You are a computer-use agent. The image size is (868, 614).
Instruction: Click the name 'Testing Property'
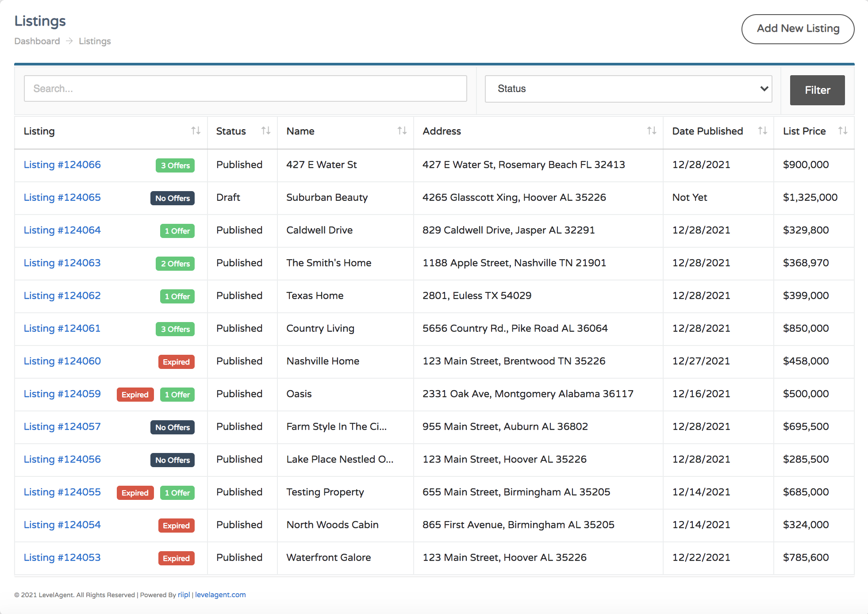pos(325,492)
